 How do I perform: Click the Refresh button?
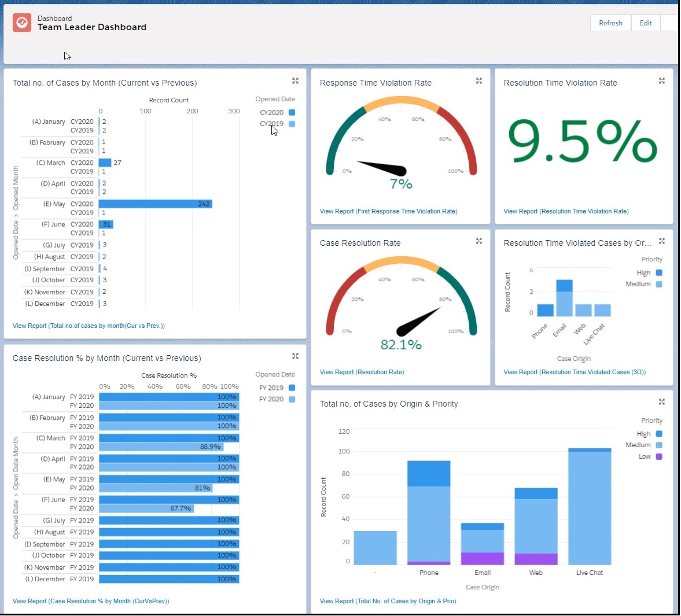click(610, 23)
